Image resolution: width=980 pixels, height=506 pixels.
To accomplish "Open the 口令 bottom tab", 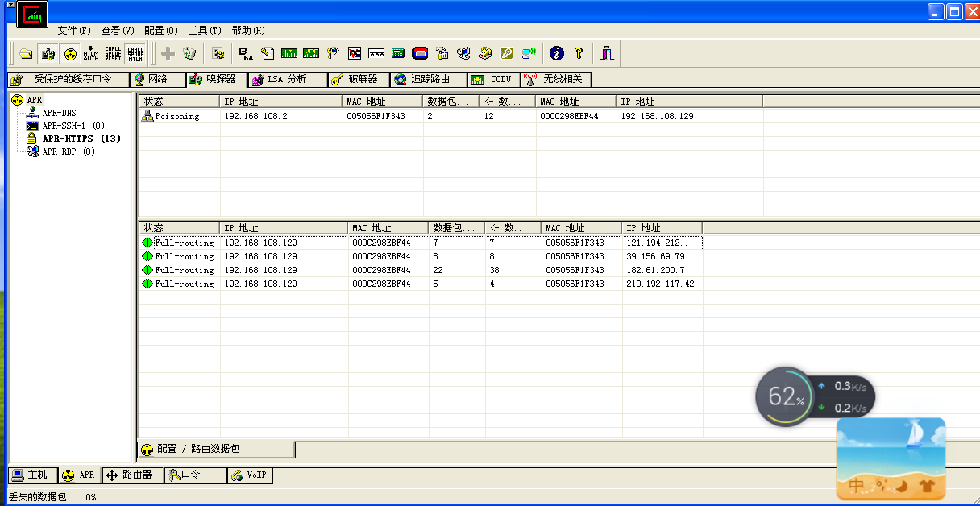I will [195, 475].
